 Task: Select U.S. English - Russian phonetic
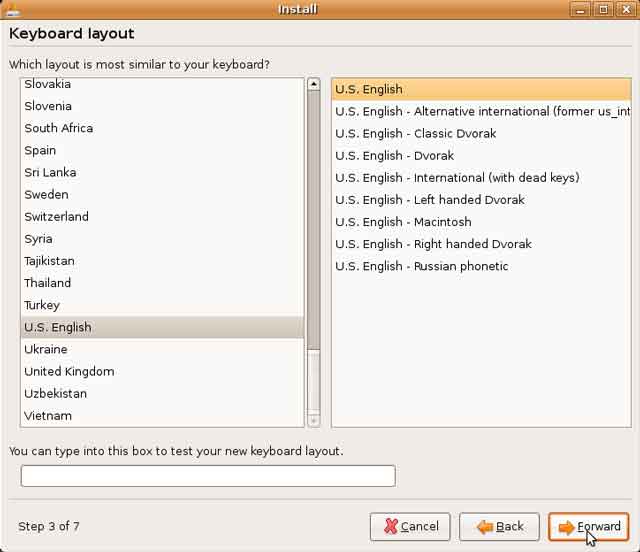pyautogui.click(x=421, y=266)
